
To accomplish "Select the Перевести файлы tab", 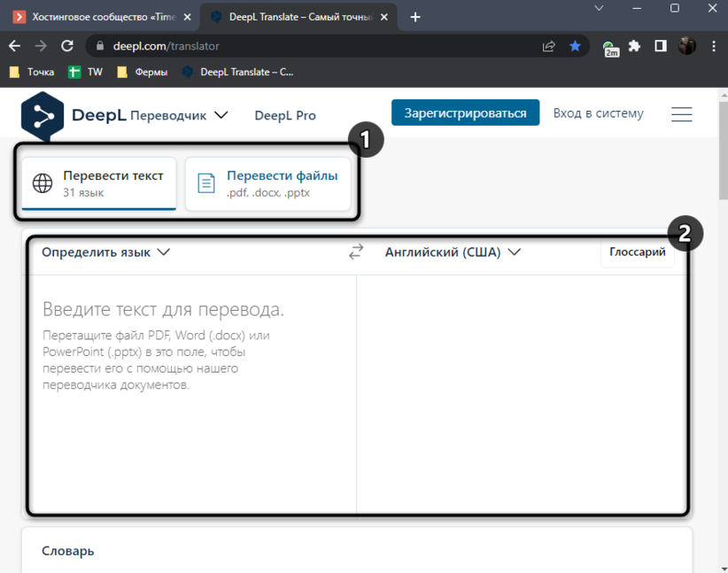I will [x=267, y=184].
